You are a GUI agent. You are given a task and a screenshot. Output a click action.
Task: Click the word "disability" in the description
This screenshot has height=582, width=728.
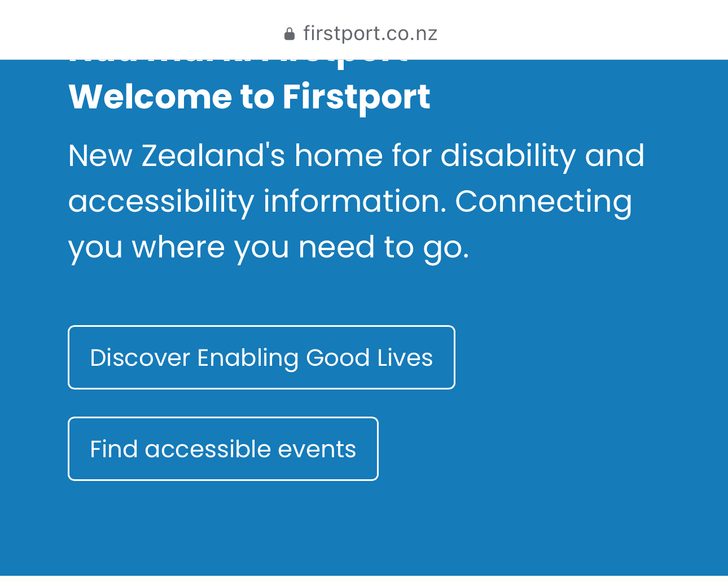pyautogui.click(x=507, y=155)
